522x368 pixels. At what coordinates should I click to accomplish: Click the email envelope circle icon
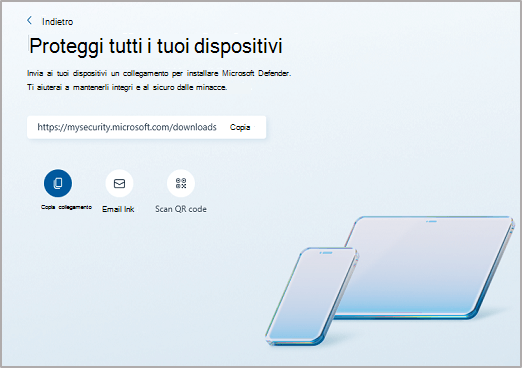click(119, 183)
